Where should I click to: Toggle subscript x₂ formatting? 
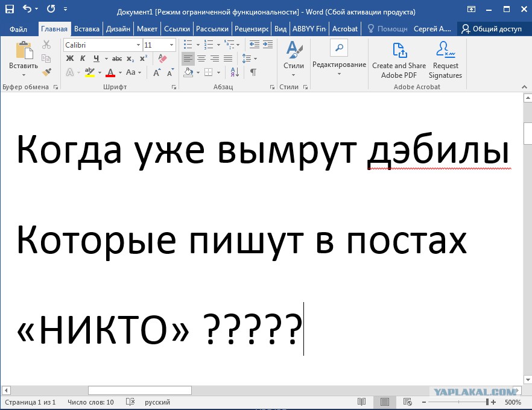pyautogui.click(x=130, y=58)
